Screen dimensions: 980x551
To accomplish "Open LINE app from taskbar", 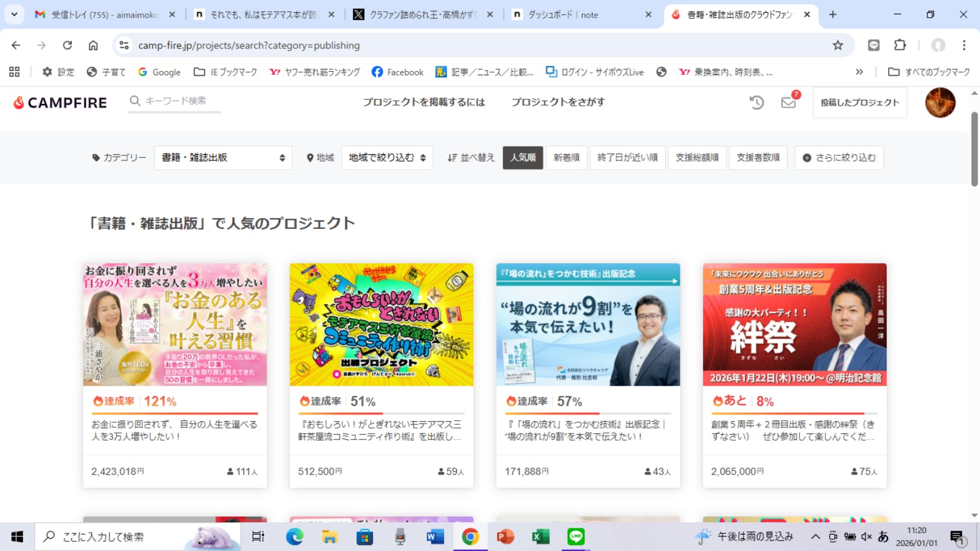I will [576, 537].
